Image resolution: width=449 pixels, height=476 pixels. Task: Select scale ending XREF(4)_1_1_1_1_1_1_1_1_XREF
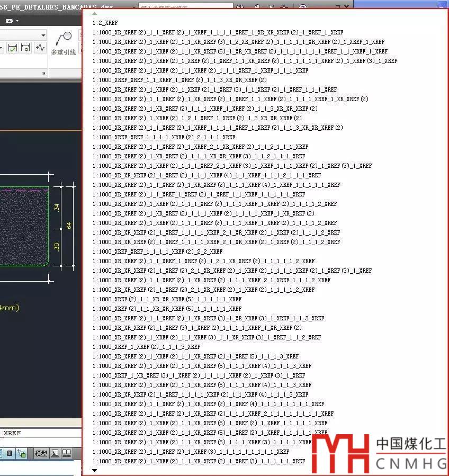tap(208, 404)
